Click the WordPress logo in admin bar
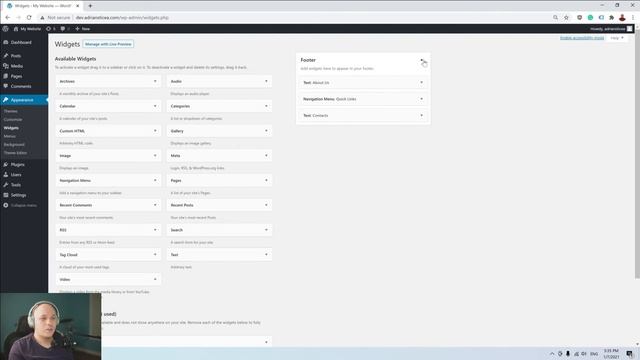 [5, 29]
